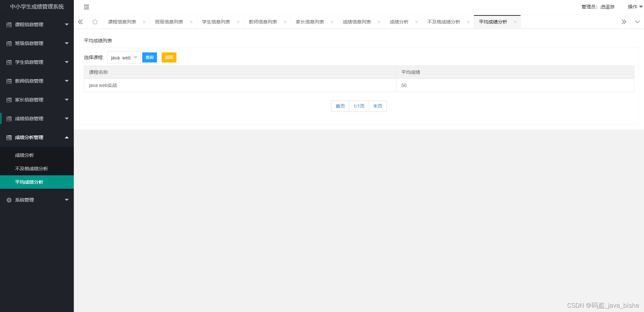Image resolution: width=644 pixels, height=312 pixels.
Task: Close the 平均成绩分析 tab
Action: [x=515, y=22]
